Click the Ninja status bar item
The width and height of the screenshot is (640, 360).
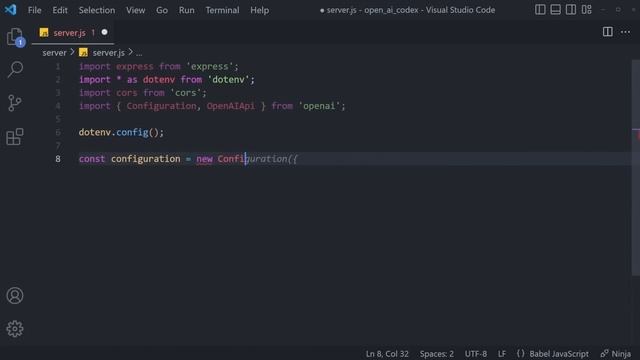click(616, 353)
